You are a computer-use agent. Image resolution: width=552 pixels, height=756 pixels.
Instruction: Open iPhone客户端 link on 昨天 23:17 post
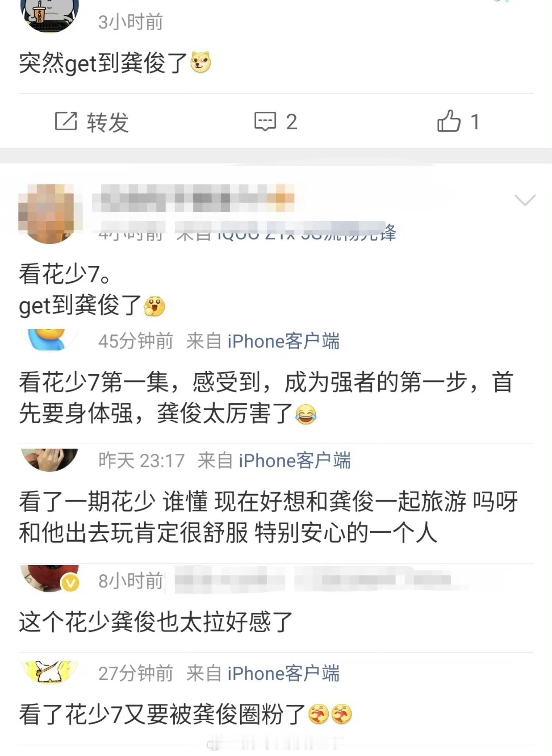point(295,461)
